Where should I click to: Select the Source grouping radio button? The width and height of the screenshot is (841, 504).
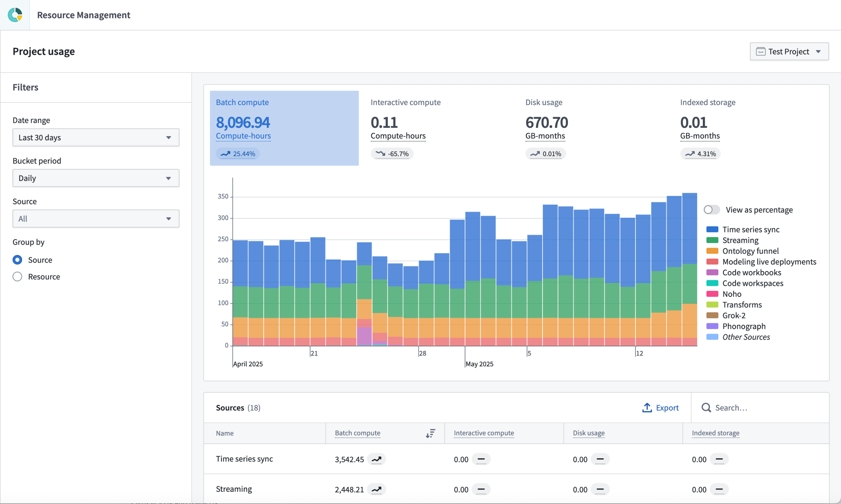tap(17, 260)
